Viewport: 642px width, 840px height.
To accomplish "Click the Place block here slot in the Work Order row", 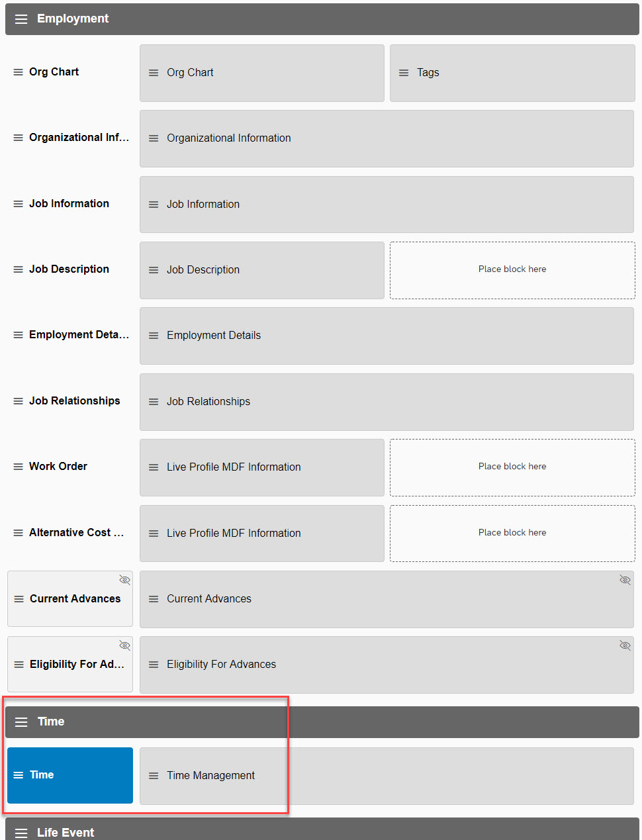I will tap(512, 467).
